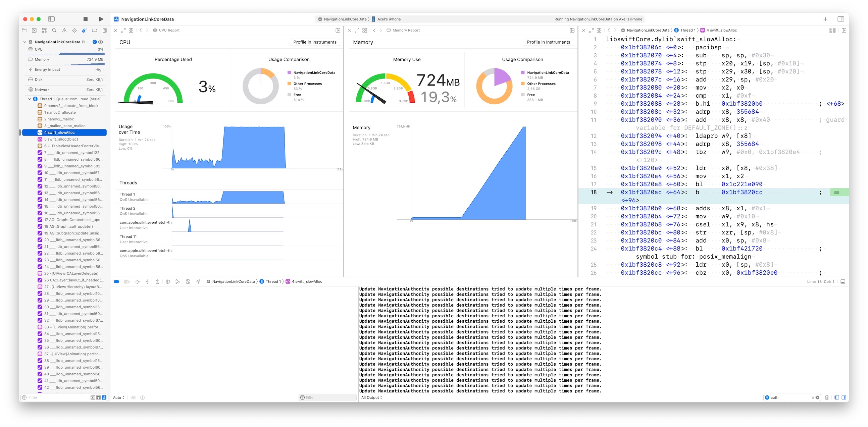Toggle the inspector sidebar button

click(x=841, y=19)
